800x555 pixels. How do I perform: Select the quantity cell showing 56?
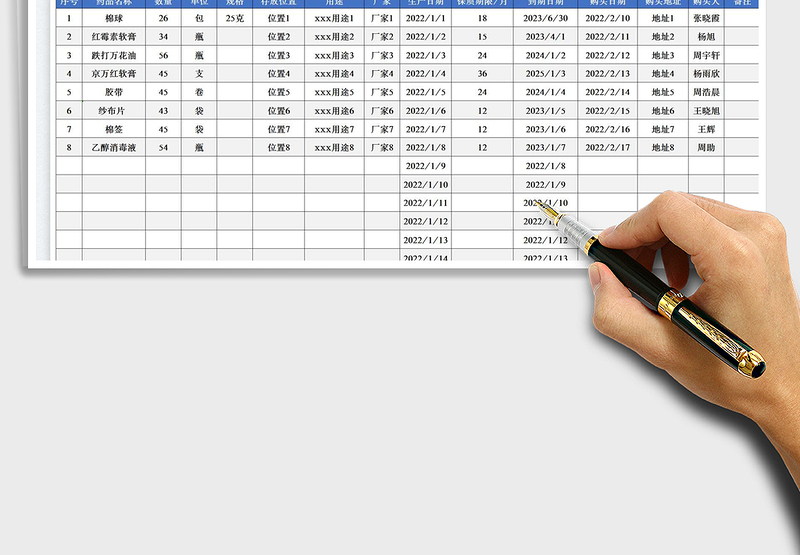point(163,55)
